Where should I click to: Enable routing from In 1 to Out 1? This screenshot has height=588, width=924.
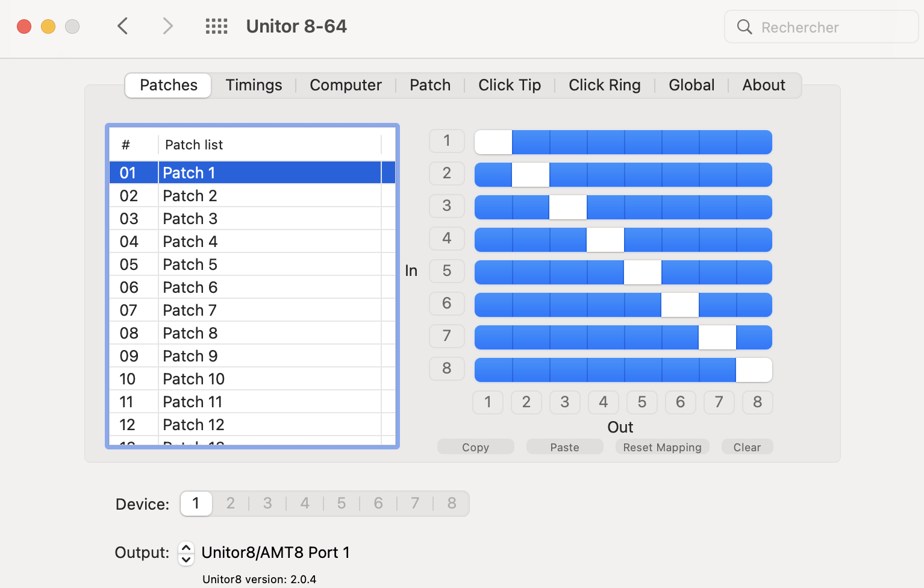pos(493,142)
